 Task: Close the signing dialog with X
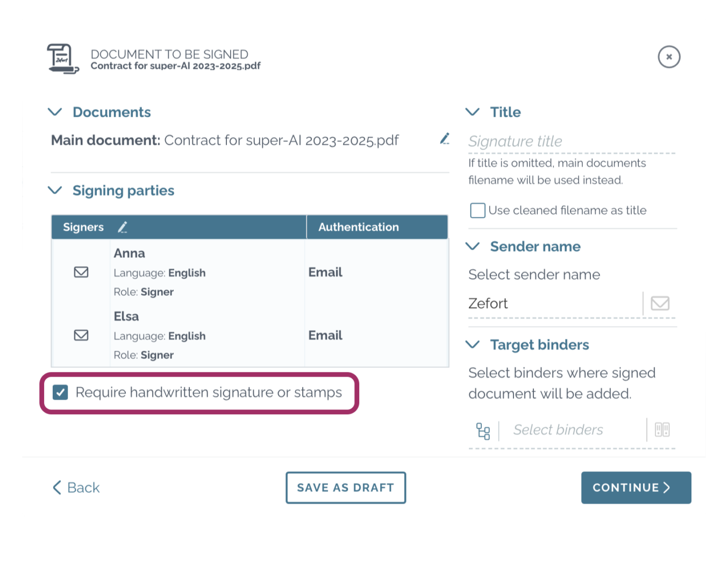669,57
